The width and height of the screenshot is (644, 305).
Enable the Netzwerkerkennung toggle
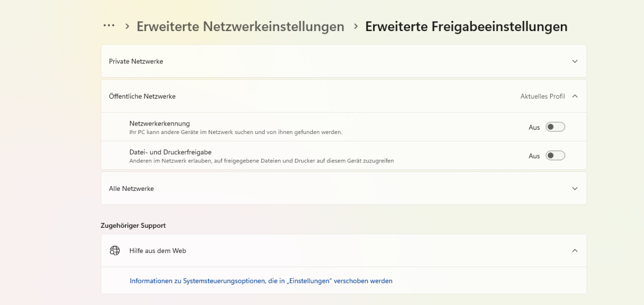coord(555,127)
